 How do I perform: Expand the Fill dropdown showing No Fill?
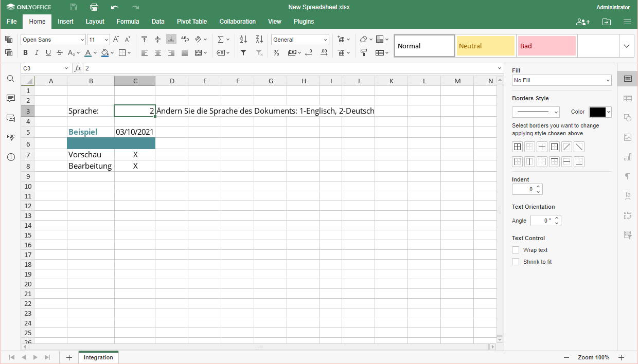click(561, 80)
